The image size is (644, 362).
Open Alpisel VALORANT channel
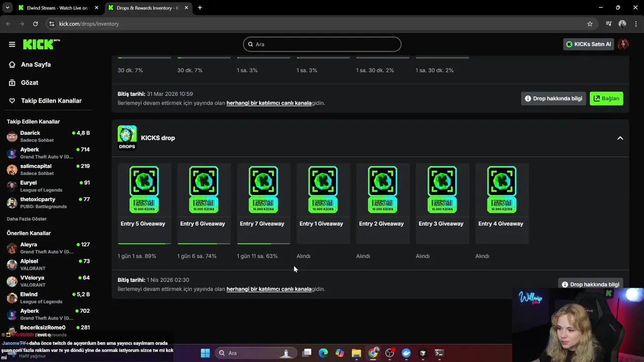click(48, 264)
